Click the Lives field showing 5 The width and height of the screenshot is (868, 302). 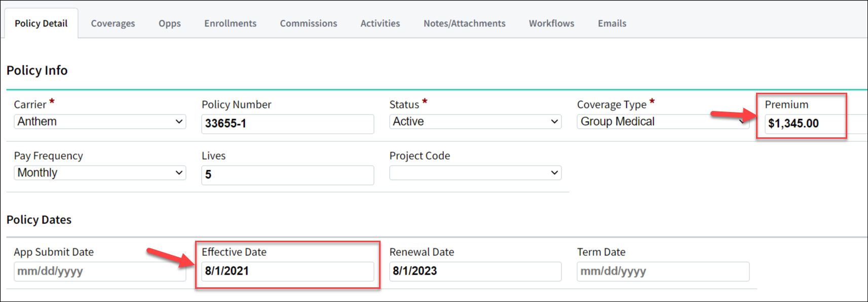288,175
